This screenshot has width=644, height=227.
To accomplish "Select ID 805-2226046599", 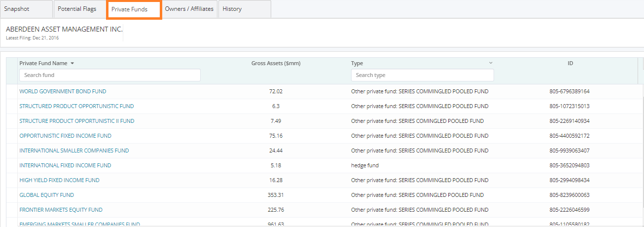I will [570, 210].
